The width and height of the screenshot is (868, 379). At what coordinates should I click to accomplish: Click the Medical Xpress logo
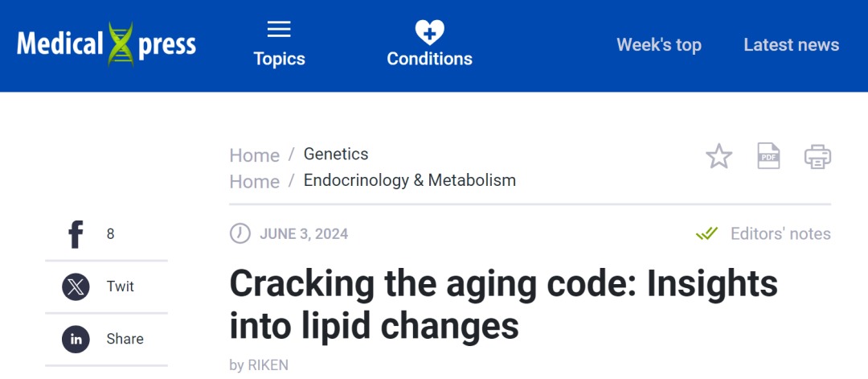[106, 44]
